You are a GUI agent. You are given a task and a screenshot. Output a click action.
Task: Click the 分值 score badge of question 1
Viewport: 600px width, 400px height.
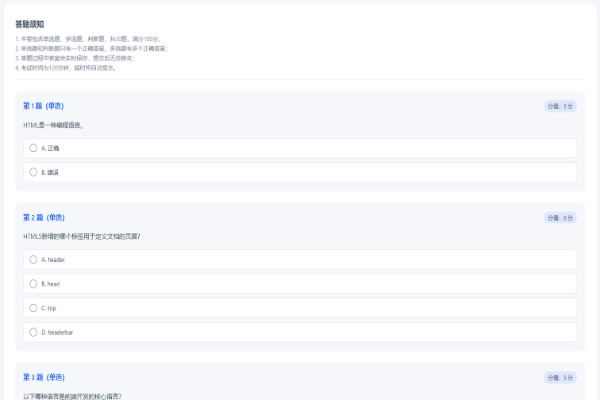pyautogui.click(x=560, y=106)
